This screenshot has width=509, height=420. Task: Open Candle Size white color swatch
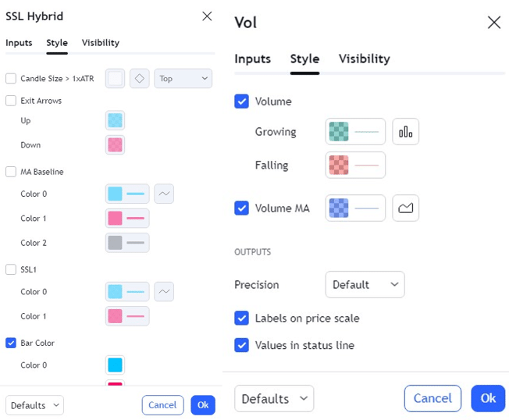(x=115, y=79)
